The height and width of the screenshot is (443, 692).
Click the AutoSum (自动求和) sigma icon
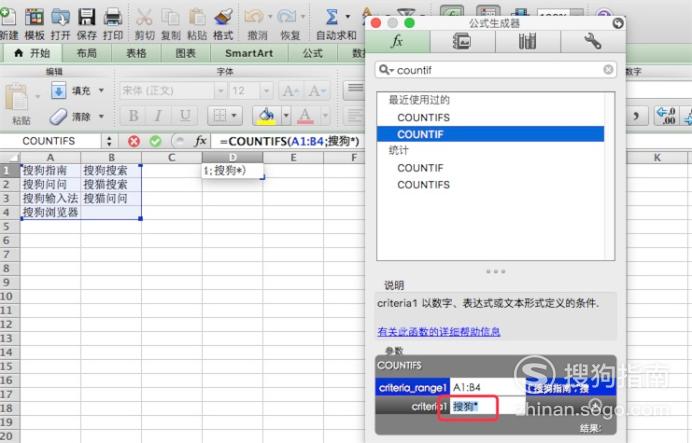332,18
